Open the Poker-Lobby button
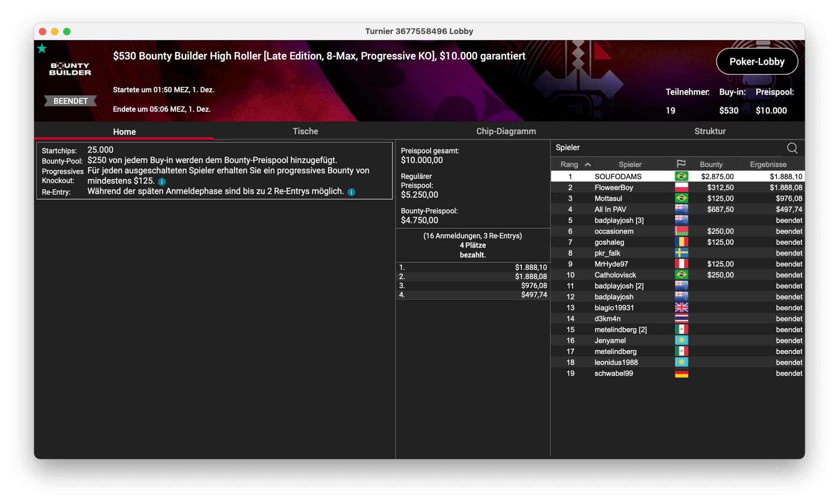Viewport: 839px width, 504px height. tap(756, 62)
